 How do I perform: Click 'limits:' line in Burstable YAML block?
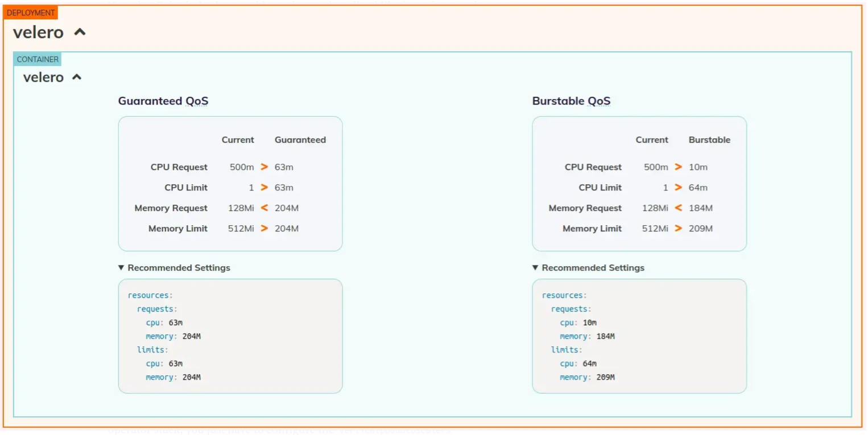[567, 350]
